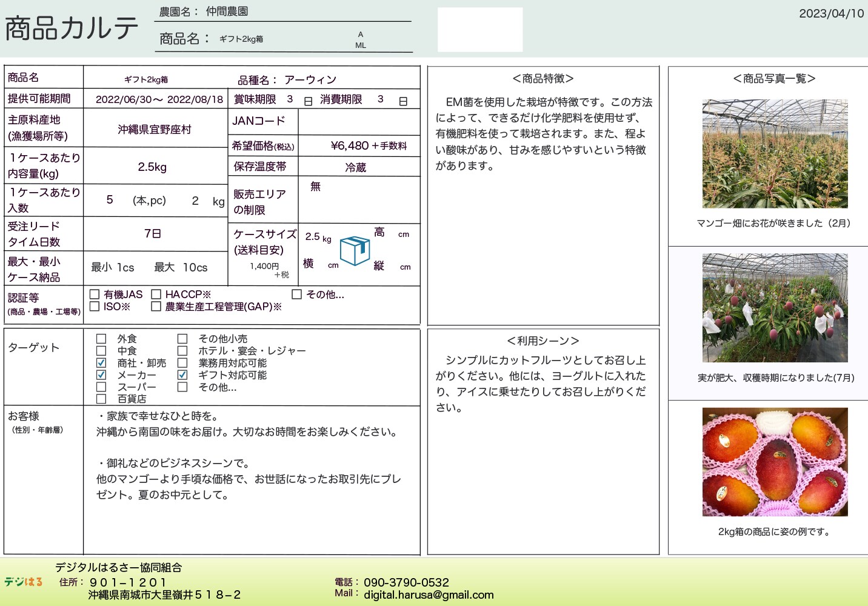868x606 pixels.
Task: Click the 希望価格 value ¥6,480
Action: tap(350, 146)
